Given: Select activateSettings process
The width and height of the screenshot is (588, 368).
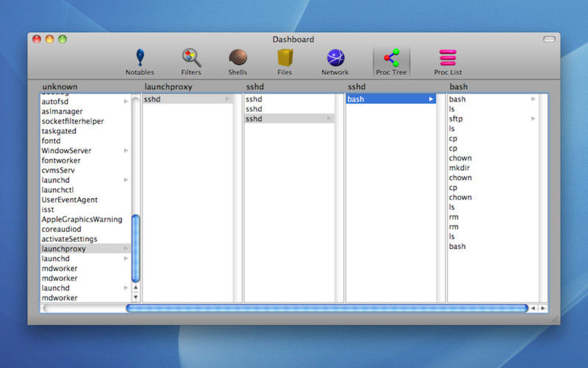Looking at the screenshot, I should click(85, 238).
